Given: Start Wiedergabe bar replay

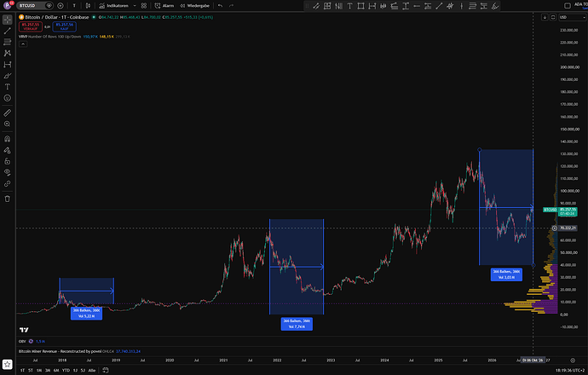Looking at the screenshot, I should 194,6.
